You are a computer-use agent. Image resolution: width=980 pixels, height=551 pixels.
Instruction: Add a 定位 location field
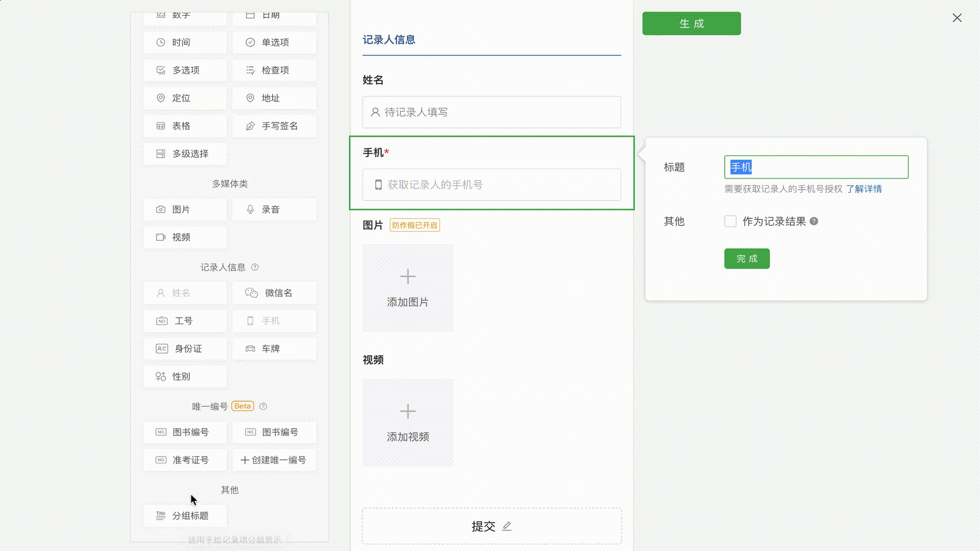184,98
